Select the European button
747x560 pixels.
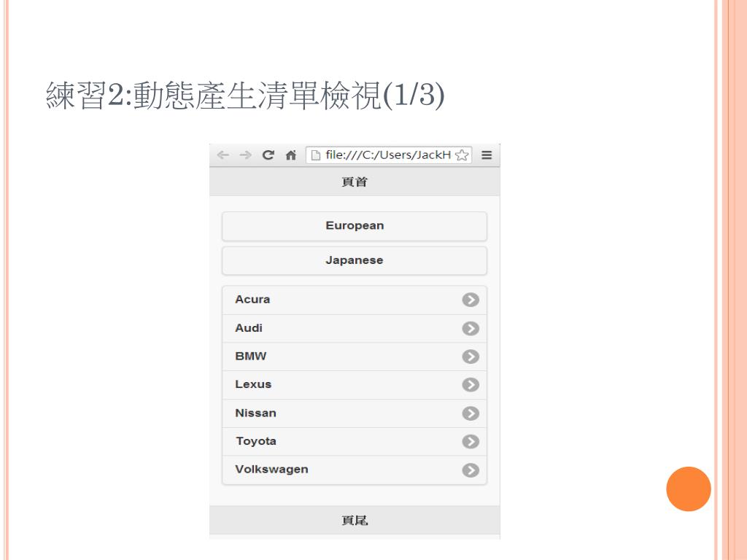click(355, 226)
